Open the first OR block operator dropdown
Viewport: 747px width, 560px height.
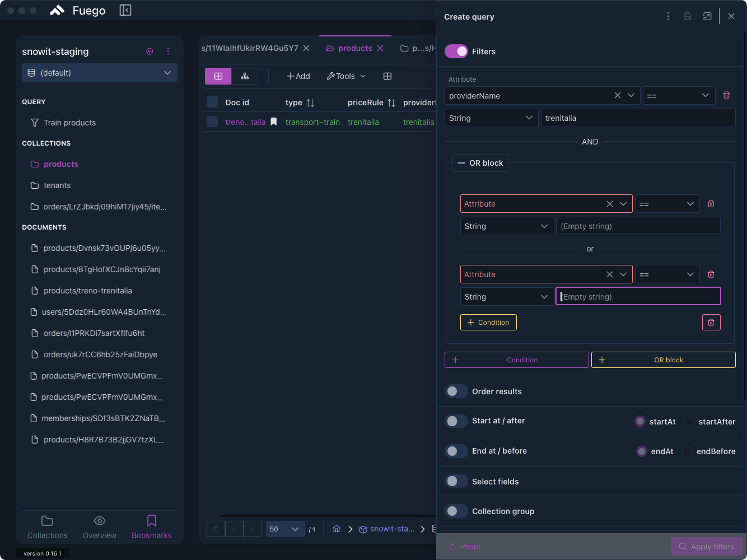[x=667, y=204]
